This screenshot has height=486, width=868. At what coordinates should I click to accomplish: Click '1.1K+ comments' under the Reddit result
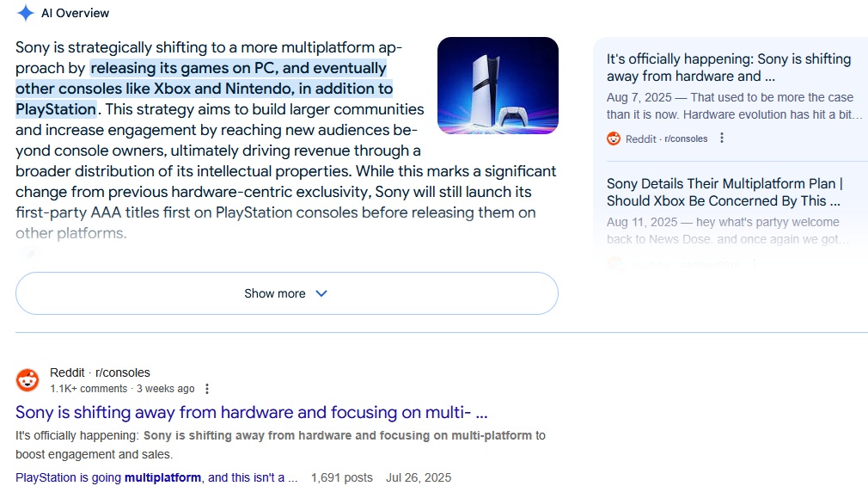click(89, 389)
